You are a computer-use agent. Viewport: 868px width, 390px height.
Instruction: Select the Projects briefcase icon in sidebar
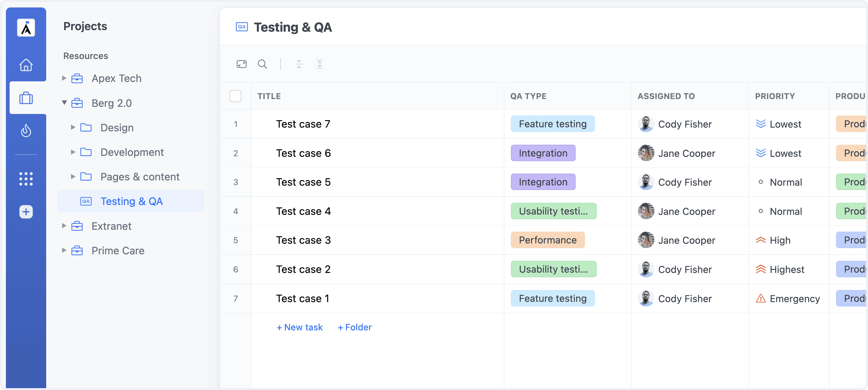[26, 98]
